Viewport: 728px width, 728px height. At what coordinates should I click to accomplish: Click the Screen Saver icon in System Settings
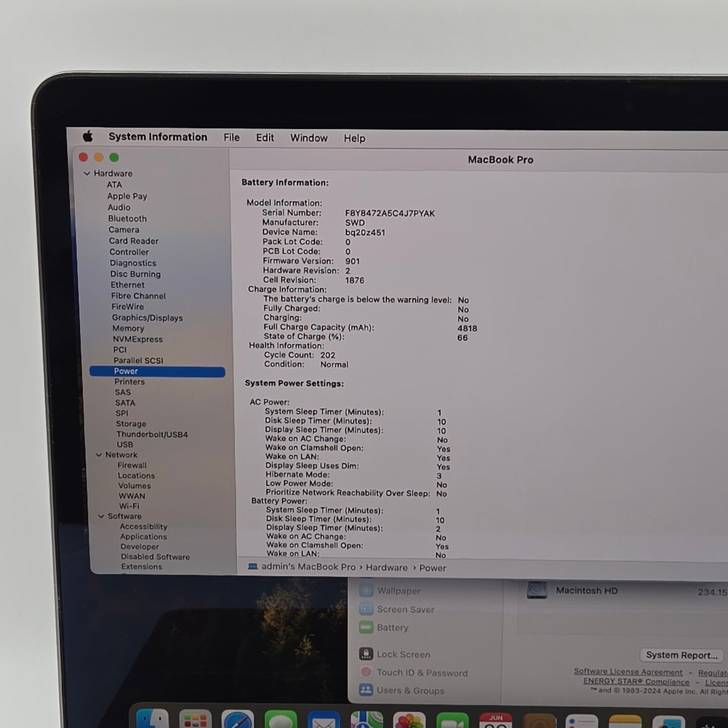tap(366, 609)
